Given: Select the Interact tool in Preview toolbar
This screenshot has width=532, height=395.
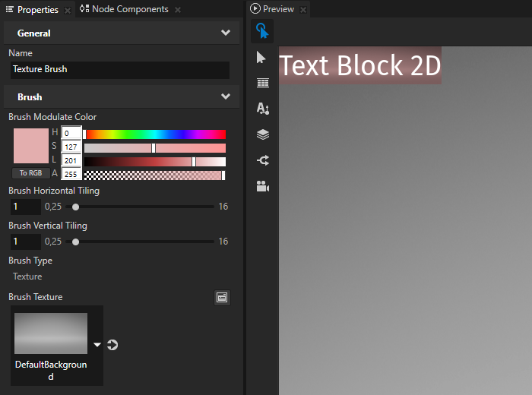Looking at the screenshot, I should point(262,31).
